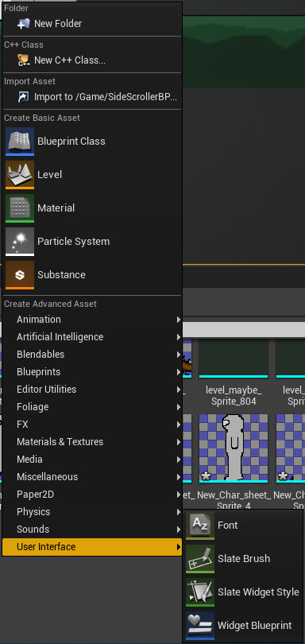Click the level_maybe_Sprite_804 asset name
The height and width of the screenshot is (644, 305).
coord(234,395)
